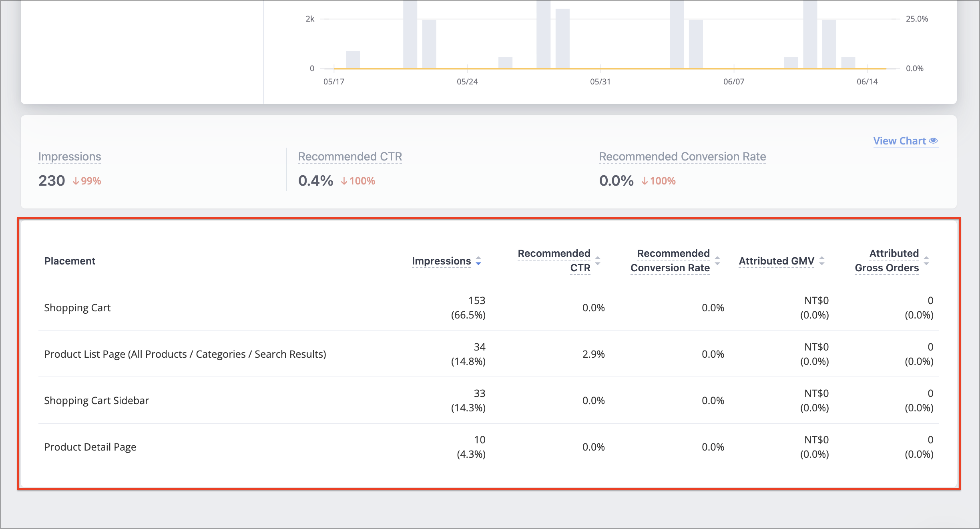The image size is (980, 529).
Task: Click the Recommended Conversion Rate sort arrows
Action: (x=717, y=261)
